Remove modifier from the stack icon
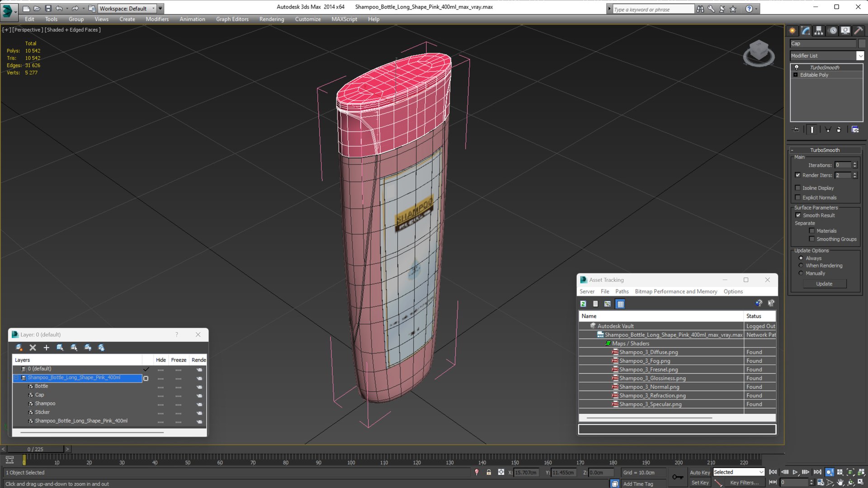This screenshot has width=868, height=488. [x=839, y=130]
